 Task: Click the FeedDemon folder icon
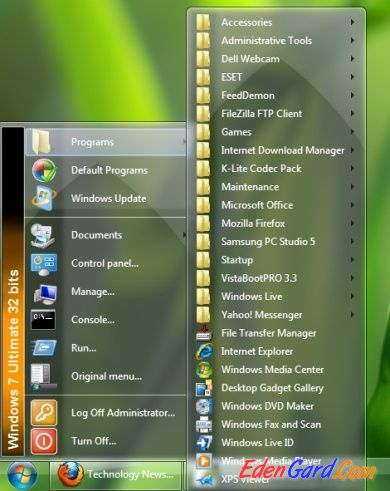(x=203, y=95)
